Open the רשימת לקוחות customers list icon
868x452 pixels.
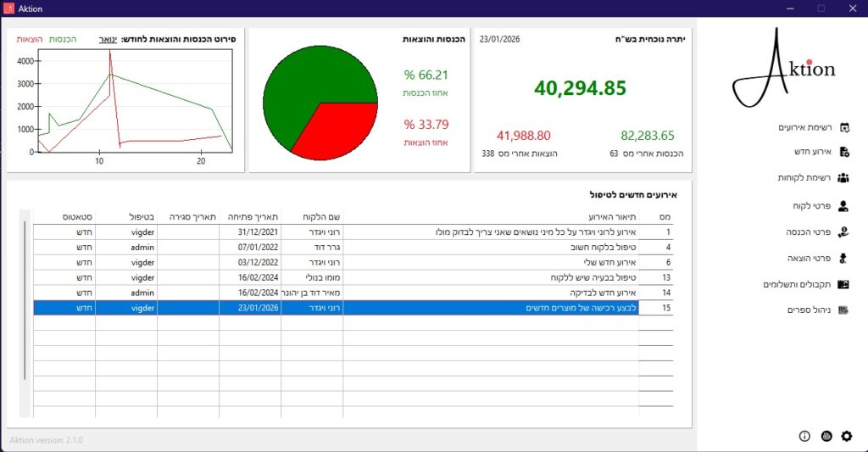point(843,178)
